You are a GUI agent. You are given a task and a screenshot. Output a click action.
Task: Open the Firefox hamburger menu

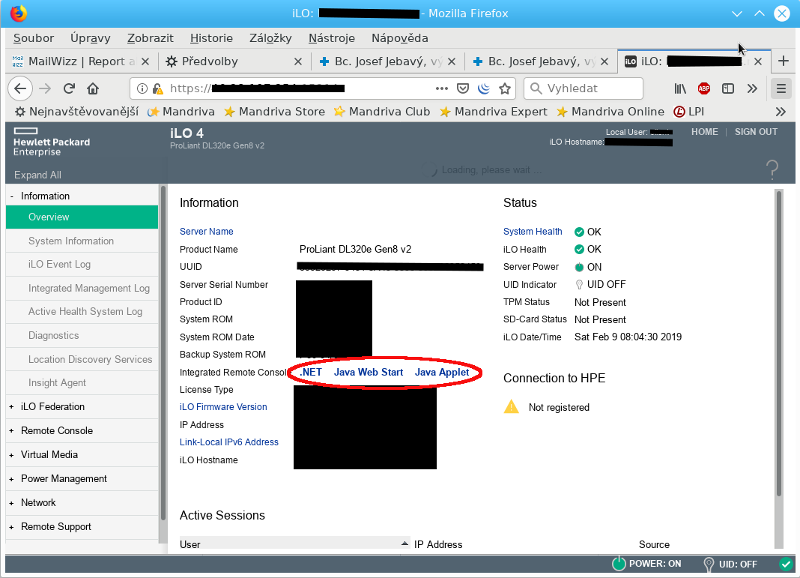tap(781, 89)
